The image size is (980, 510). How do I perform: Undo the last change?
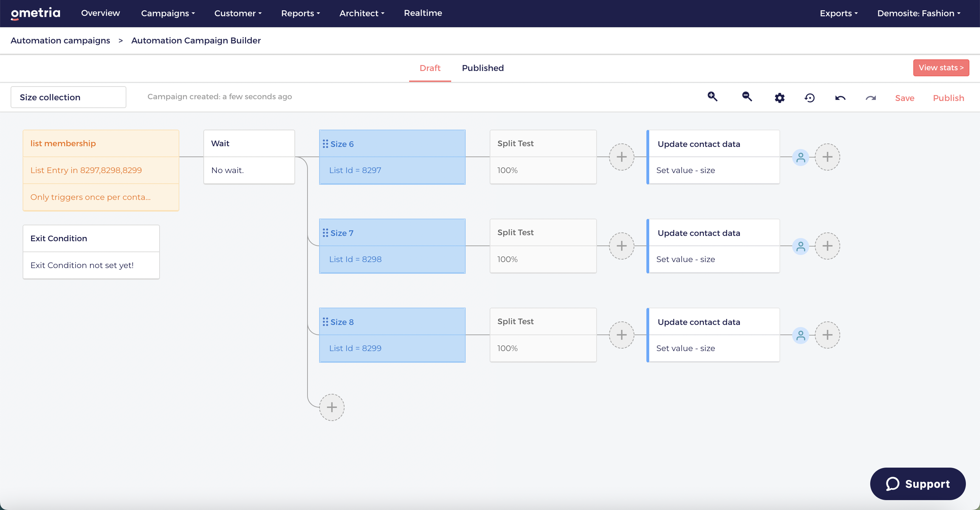(841, 98)
